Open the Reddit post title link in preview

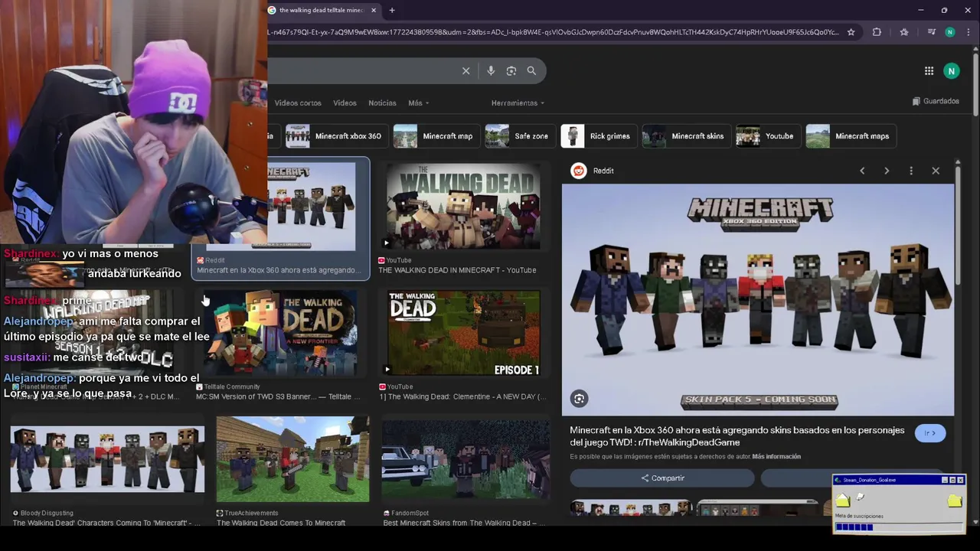point(737,436)
